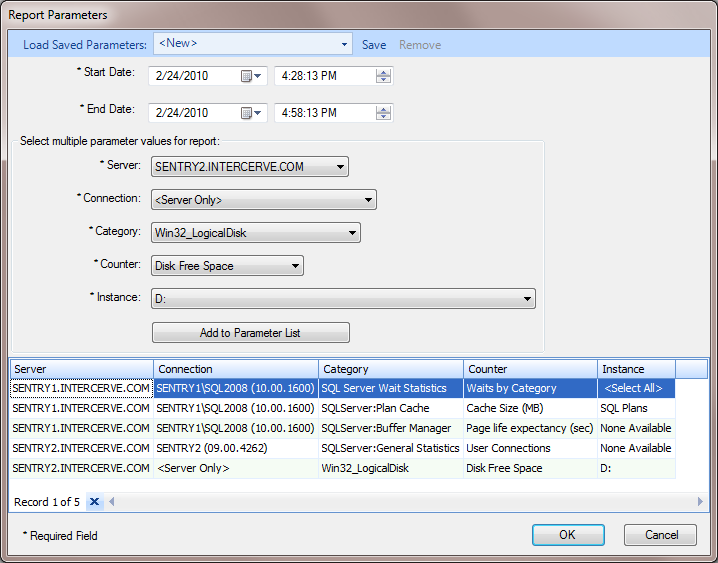Sort by the Counter column header
This screenshot has width=718, height=563.
click(530, 369)
